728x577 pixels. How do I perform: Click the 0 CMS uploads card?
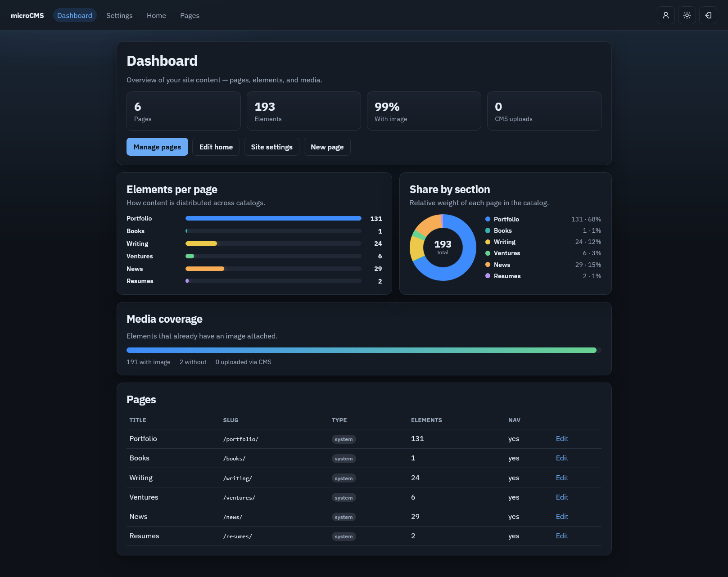point(544,111)
